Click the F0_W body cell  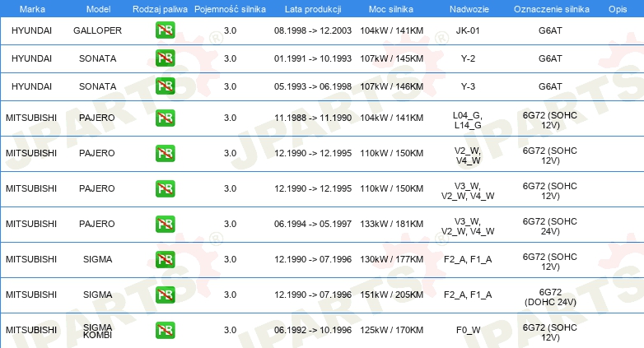pos(468,330)
